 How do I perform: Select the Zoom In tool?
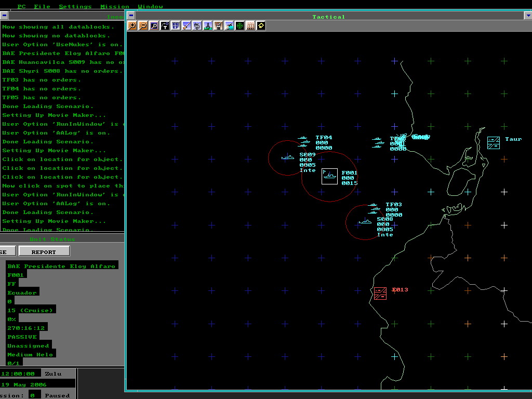click(x=131, y=26)
